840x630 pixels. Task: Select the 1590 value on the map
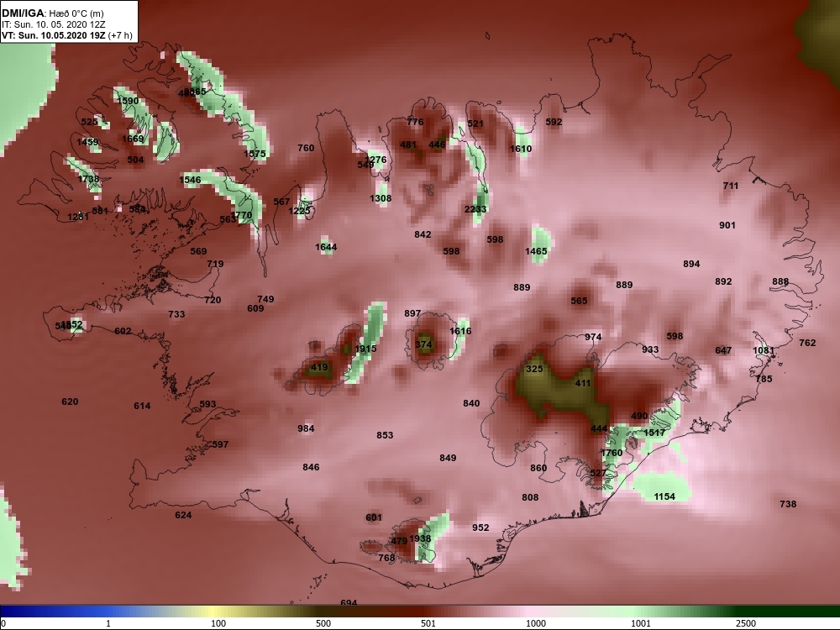point(128,101)
